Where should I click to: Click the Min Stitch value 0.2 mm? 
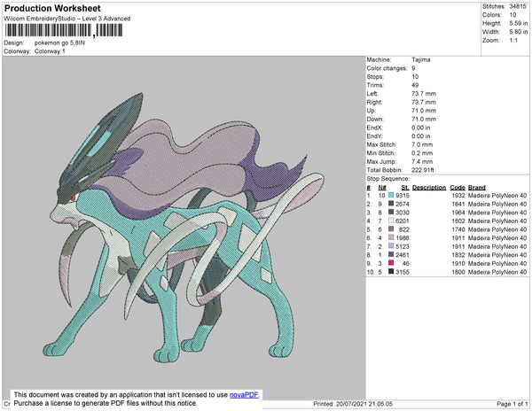pos(422,153)
